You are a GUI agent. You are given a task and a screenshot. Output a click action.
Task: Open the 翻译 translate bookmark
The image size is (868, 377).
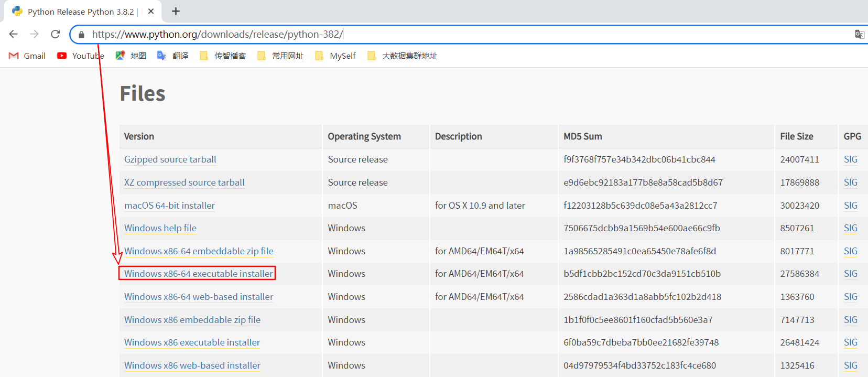pyautogui.click(x=173, y=56)
